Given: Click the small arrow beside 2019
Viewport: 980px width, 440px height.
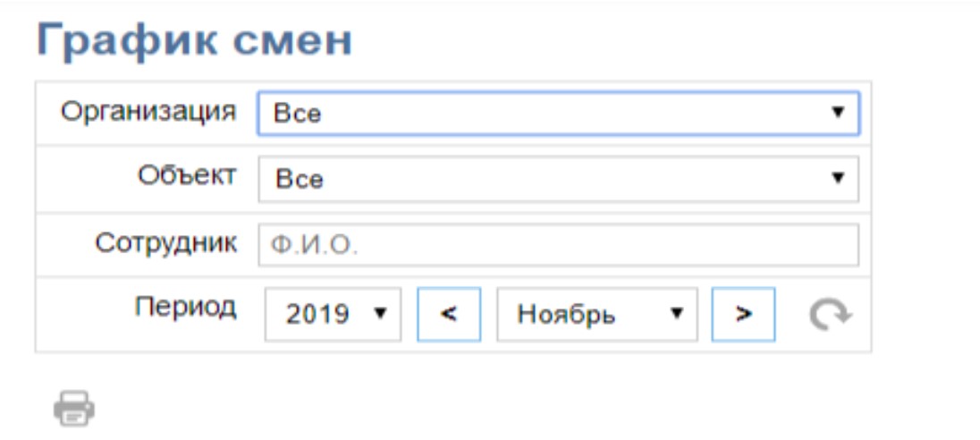Looking at the screenshot, I should (380, 312).
